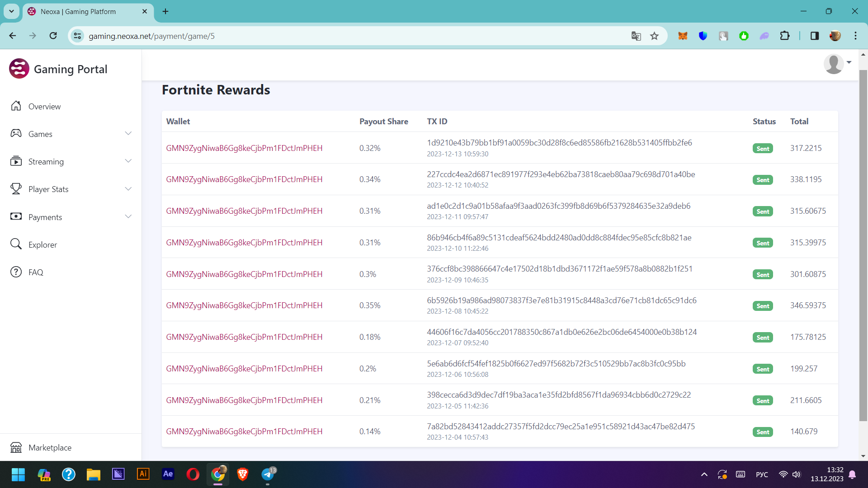Open the Extensions puzzle menu
The height and width of the screenshot is (488, 868).
785,36
